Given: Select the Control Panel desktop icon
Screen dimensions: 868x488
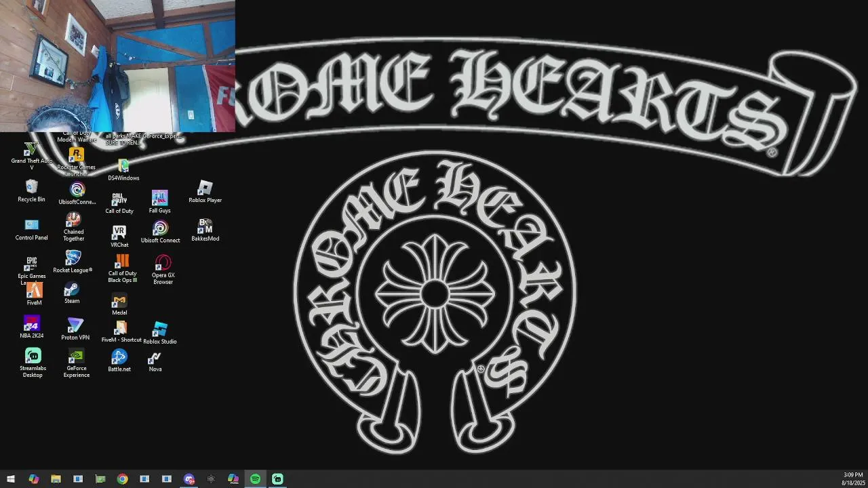Looking at the screenshot, I should (x=31, y=230).
